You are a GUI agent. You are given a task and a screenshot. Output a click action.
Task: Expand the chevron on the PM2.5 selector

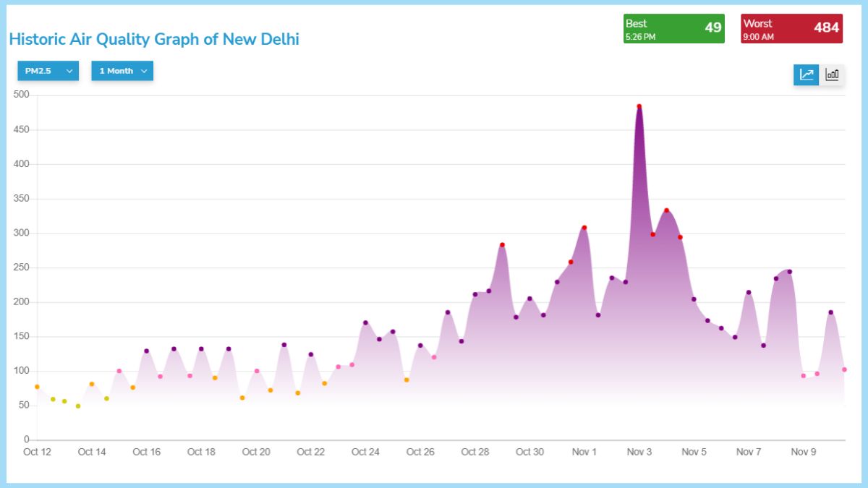pyautogui.click(x=69, y=71)
